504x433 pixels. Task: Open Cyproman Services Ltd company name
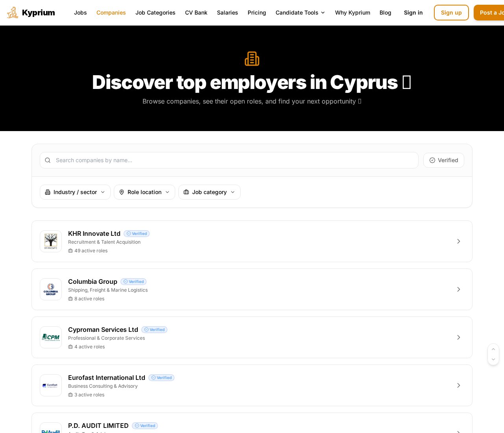tap(103, 329)
